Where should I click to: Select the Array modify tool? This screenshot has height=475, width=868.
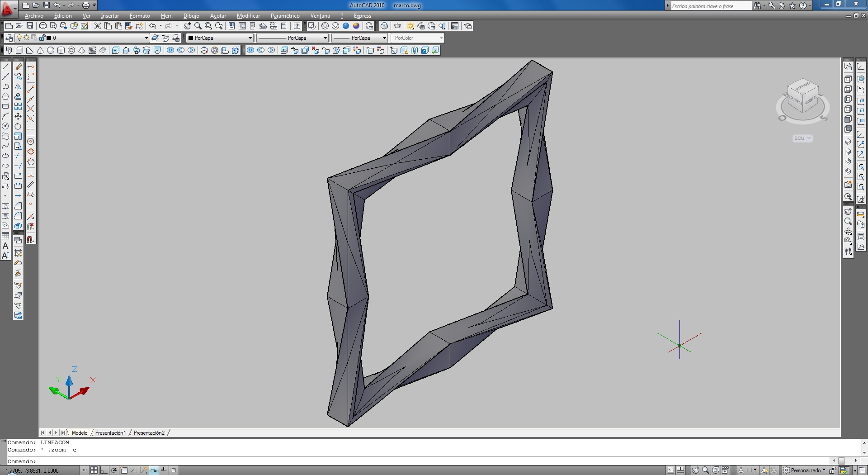click(18, 106)
